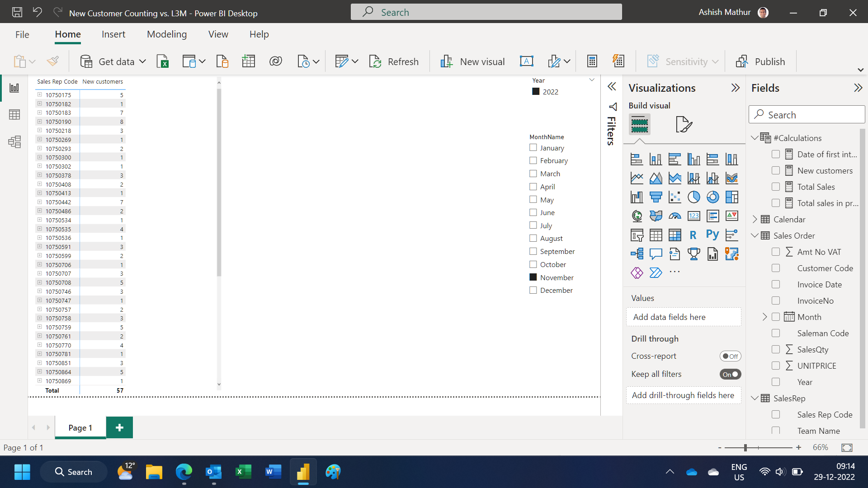This screenshot has height=488, width=868.
Task: Select the Card visualization icon
Action: pos(693,216)
